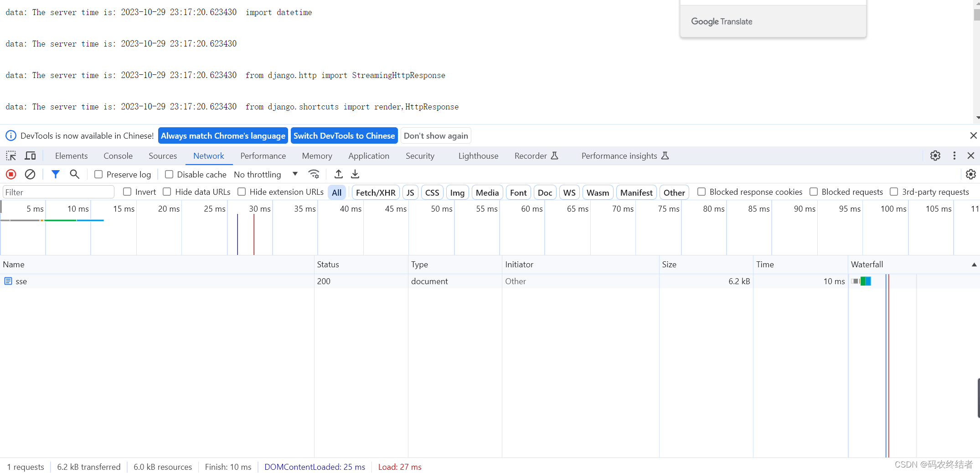The width and height of the screenshot is (980, 473).
Task: Click Don't show again button
Action: 435,135
